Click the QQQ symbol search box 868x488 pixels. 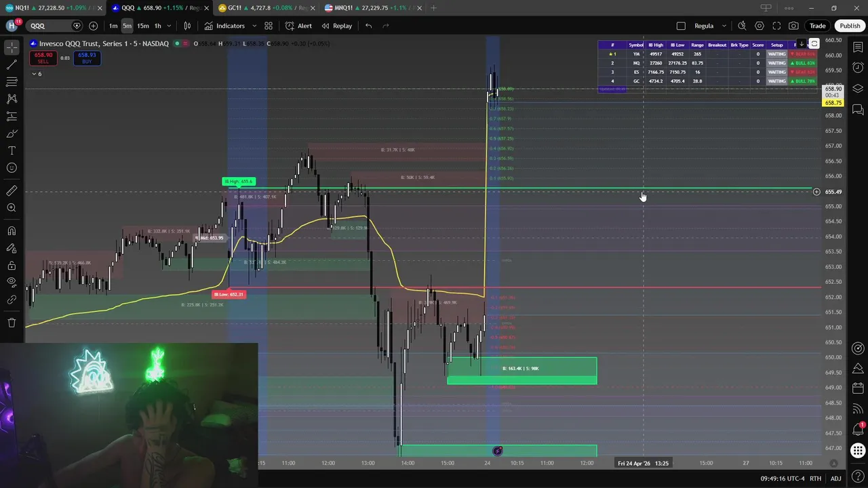coord(54,26)
